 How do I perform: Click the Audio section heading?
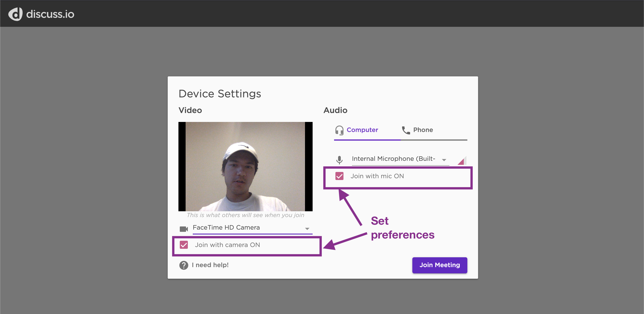[x=335, y=110]
